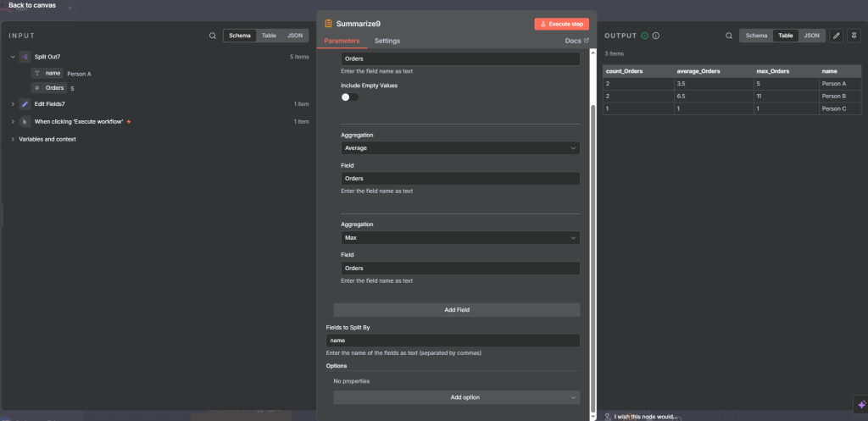Click the Fields to Split By input
The height and width of the screenshot is (421, 868).
point(453,341)
